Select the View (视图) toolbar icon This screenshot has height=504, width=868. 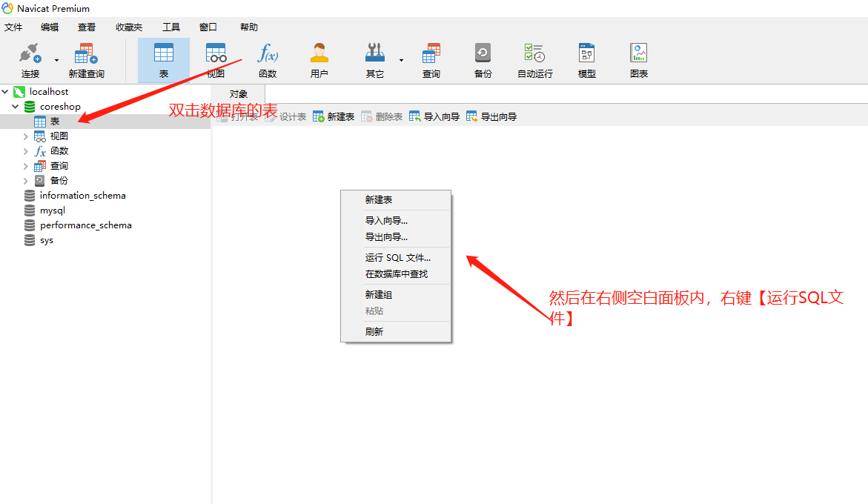216,55
